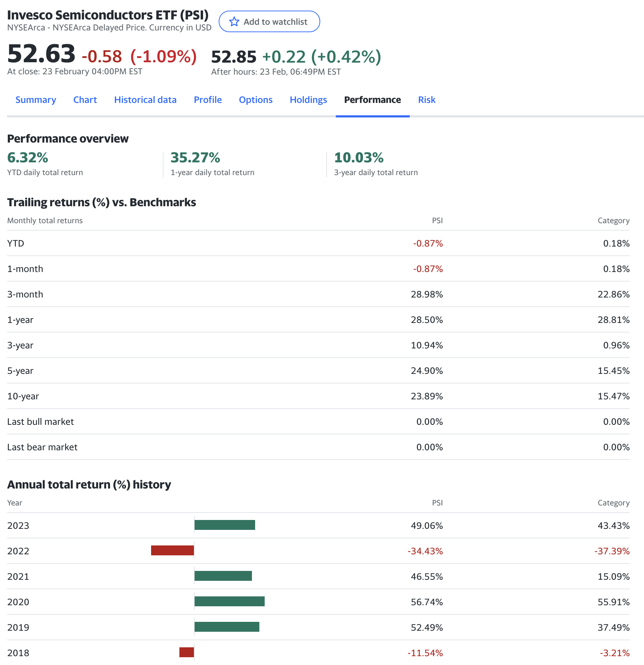Click the 3-year PSI value 10.94%
Viewport: 644px width, 665px height.
pyautogui.click(x=427, y=345)
